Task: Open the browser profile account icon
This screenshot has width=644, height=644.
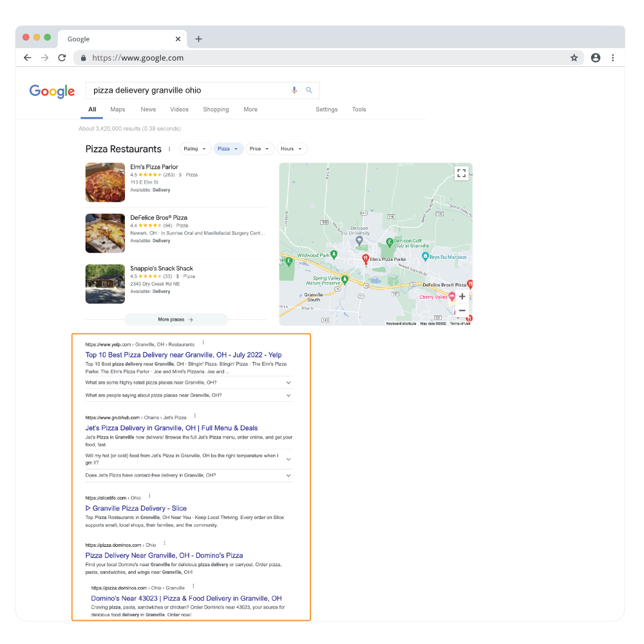Action: tap(596, 58)
